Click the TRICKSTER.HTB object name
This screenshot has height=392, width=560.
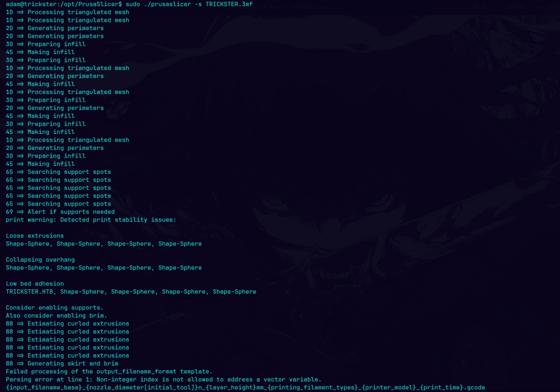click(x=30, y=292)
